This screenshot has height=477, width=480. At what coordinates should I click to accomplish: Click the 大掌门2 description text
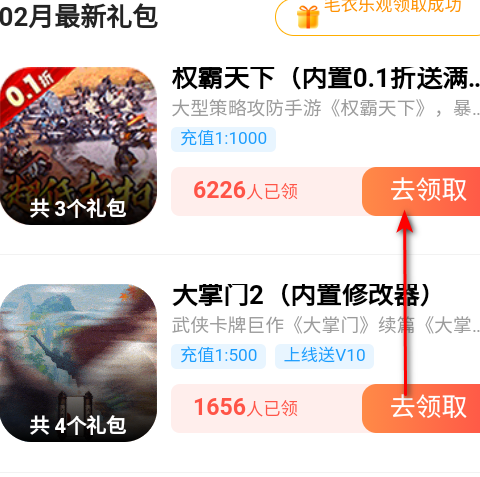[326, 325]
